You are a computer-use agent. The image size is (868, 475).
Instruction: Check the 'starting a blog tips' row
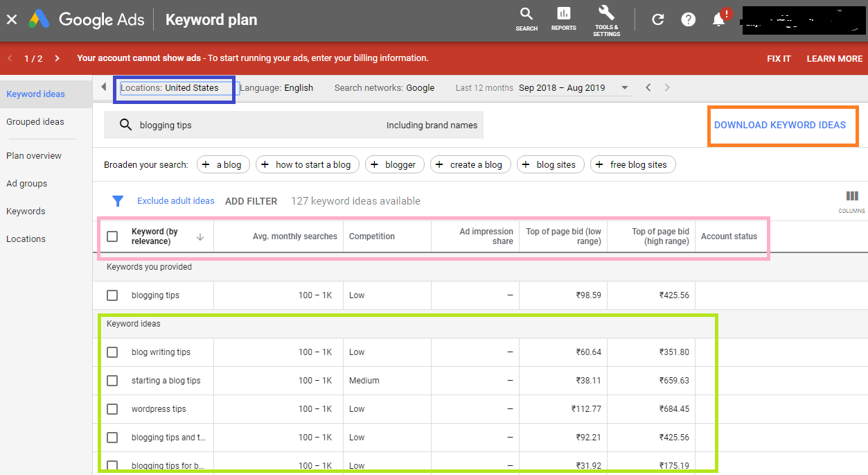[x=112, y=381]
